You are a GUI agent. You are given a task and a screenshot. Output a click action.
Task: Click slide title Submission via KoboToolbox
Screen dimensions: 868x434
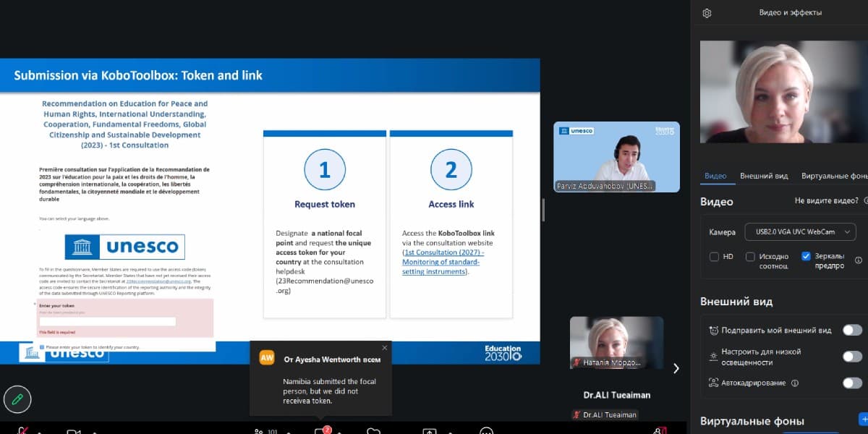coord(138,75)
